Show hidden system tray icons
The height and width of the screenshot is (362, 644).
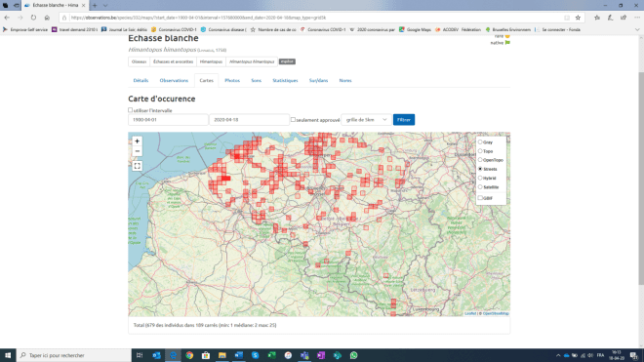click(x=558, y=355)
